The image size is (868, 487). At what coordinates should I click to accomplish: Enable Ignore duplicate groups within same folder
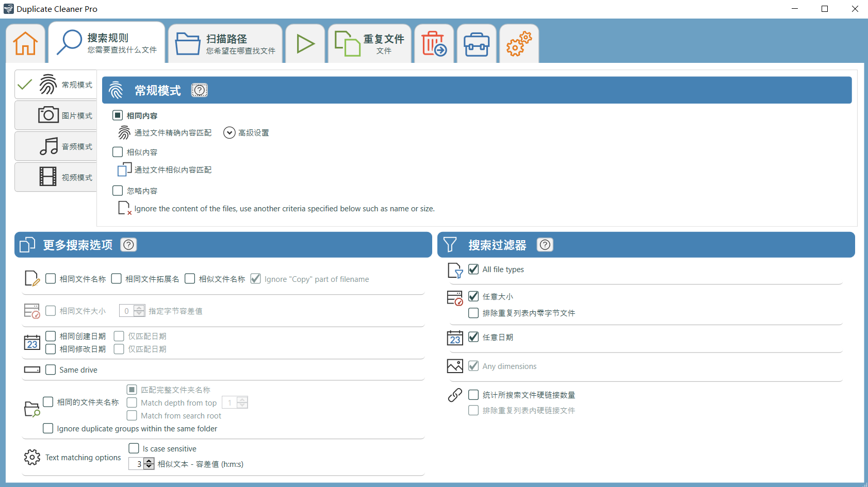coord(48,428)
